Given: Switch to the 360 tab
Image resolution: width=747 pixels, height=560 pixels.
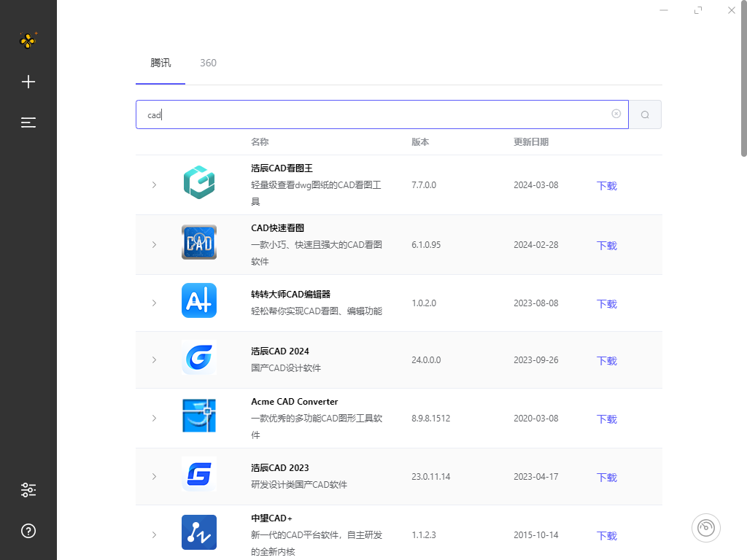Looking at the screenshot, I should tap(208, 63).
